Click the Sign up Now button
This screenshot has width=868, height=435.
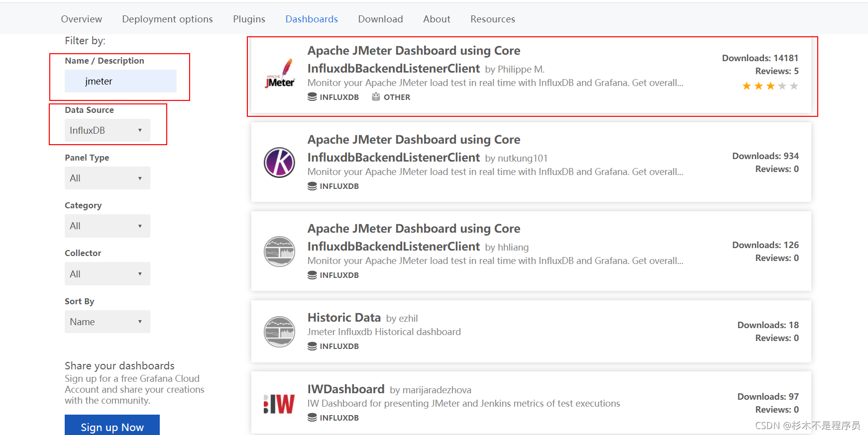112,426
